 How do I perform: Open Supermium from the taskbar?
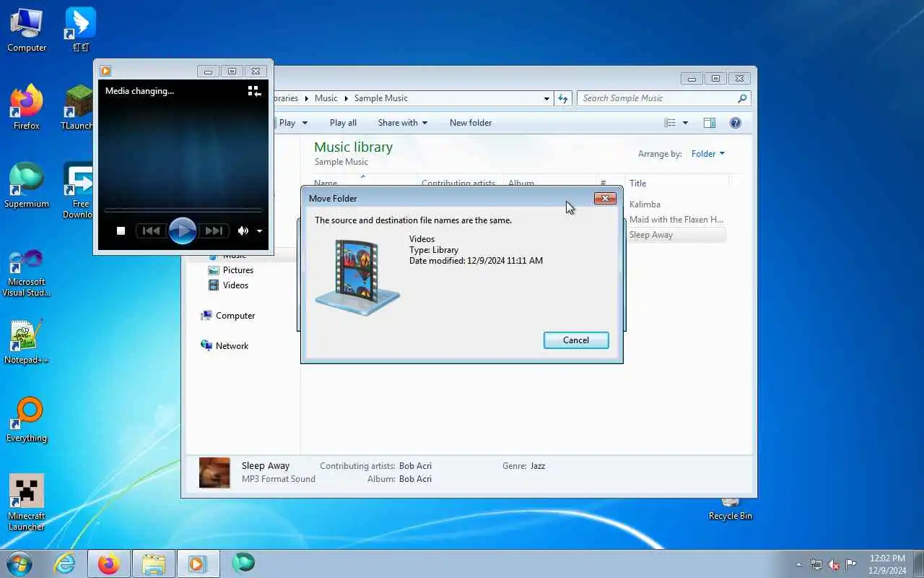click(x=243, y=563)
